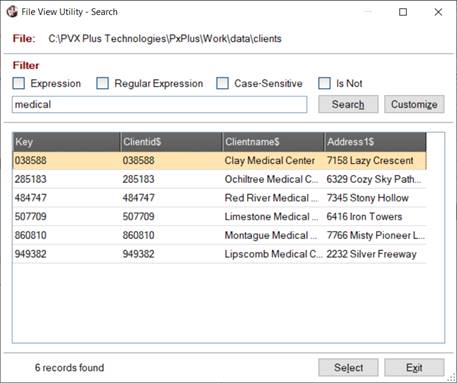Choose the Red River Medical row
The width and height of the screenshot is (457, 383).
click(219, 198)
